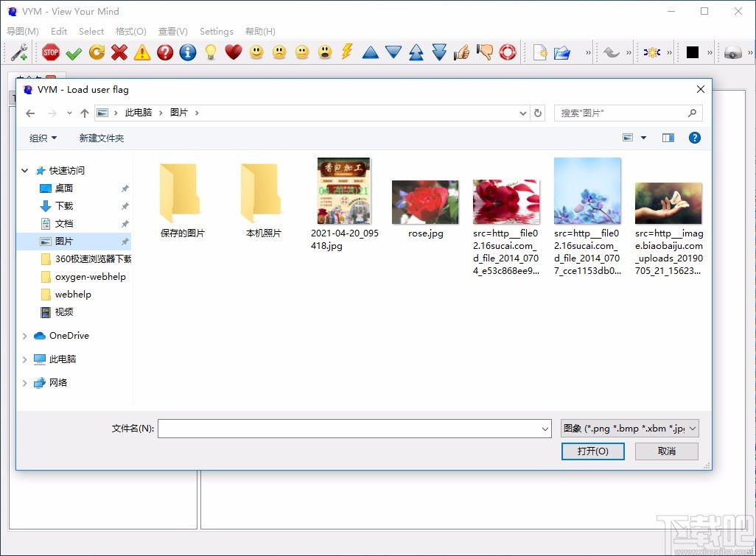Viewport: 756px width, 556px height.
Task: Go back with the back arrow
Action: 30,113
